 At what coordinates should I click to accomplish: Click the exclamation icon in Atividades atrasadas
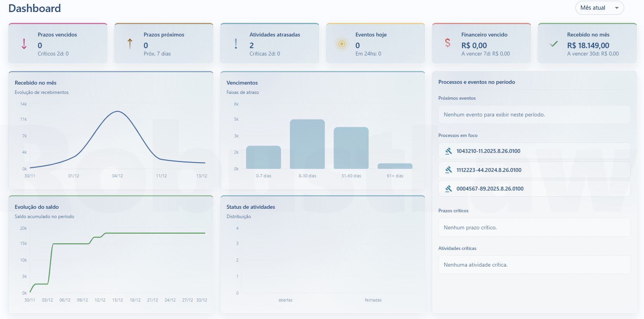(x=236, y=44)
